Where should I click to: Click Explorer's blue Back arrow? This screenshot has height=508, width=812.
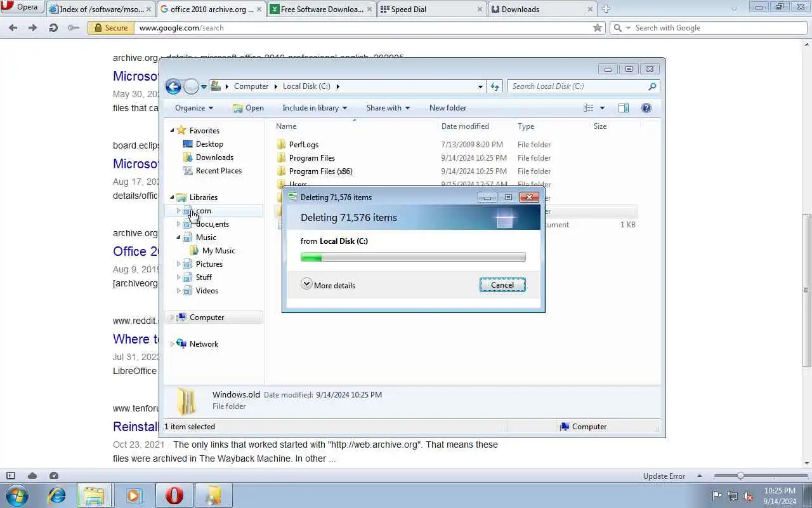[x=173, y=86]
